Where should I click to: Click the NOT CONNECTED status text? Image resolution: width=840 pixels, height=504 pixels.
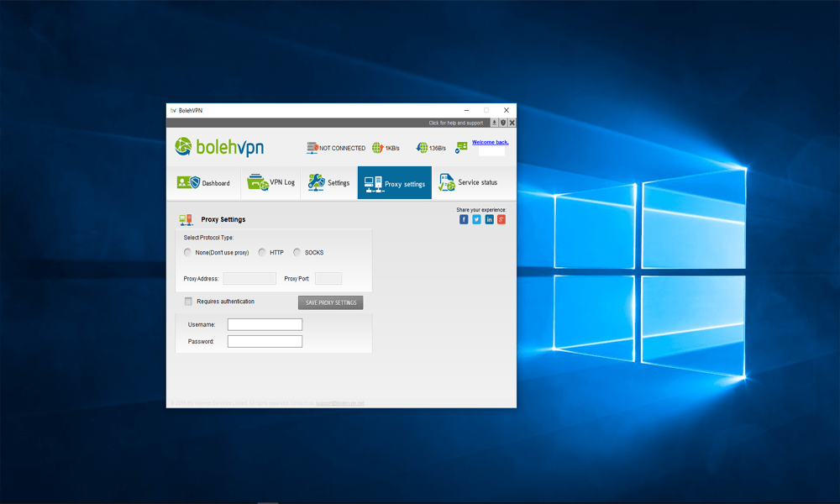tap(343, 149)
